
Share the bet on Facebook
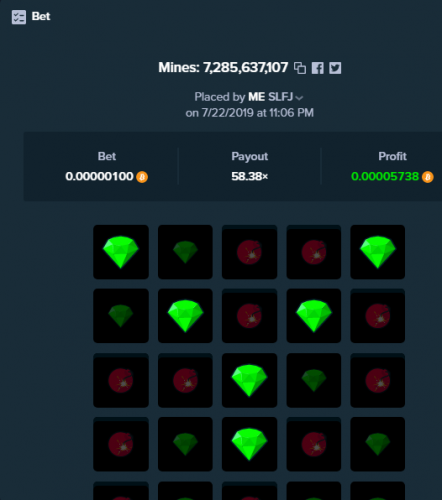tap(318, 68)
